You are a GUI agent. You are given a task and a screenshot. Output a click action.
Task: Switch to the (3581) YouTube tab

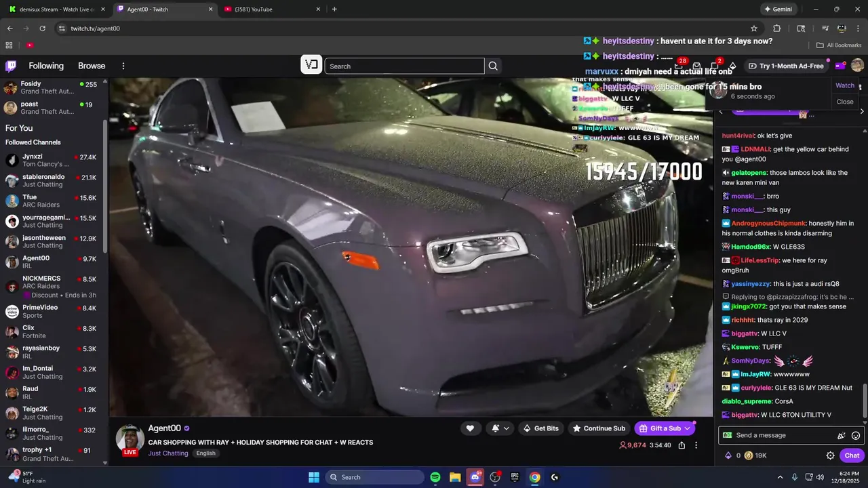[x=271, y=9]
